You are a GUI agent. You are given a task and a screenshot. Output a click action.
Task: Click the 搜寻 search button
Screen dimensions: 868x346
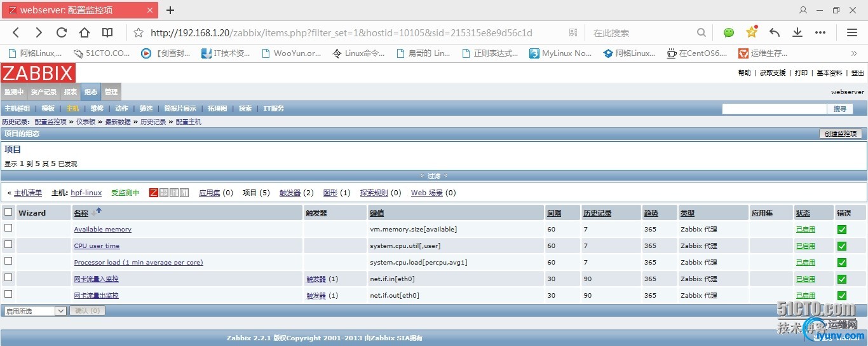coord(840,109)
